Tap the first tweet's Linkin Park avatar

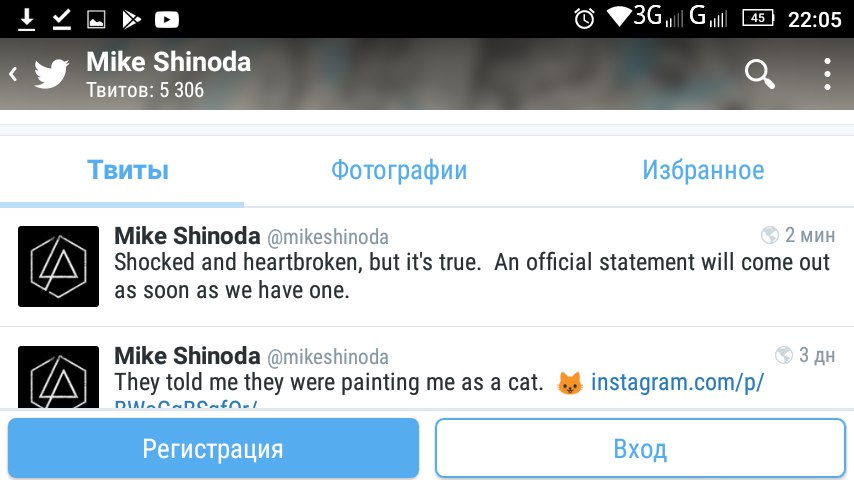coord(58,266)
